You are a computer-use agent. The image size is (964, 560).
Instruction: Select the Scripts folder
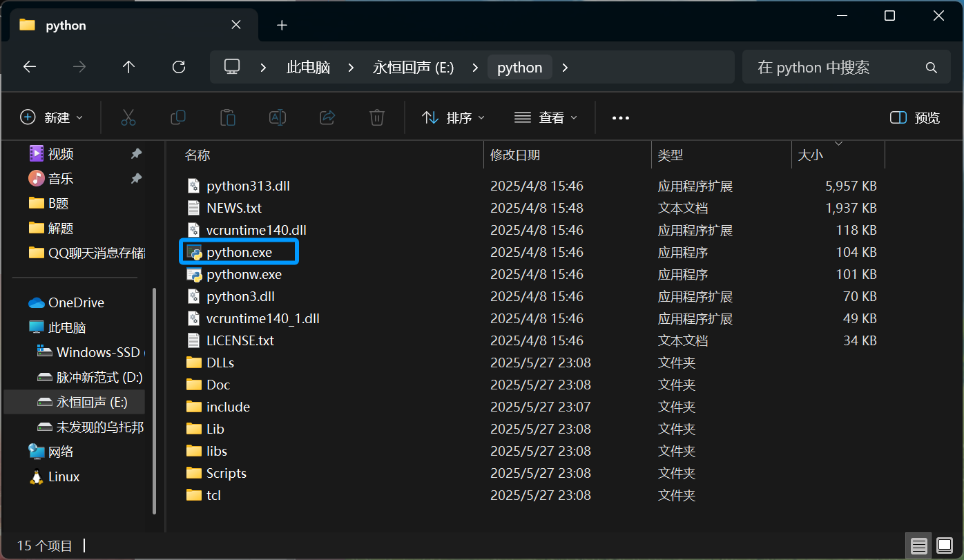click(x=226, y=474)
